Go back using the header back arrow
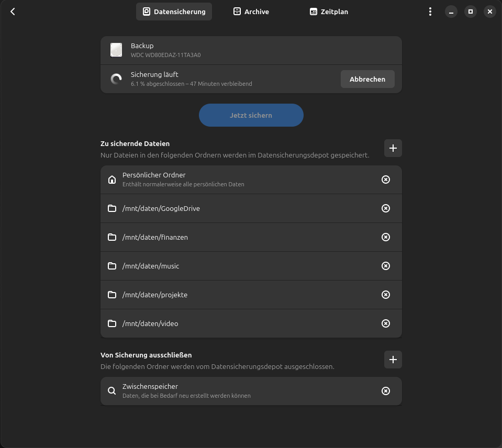 [13, 12]
